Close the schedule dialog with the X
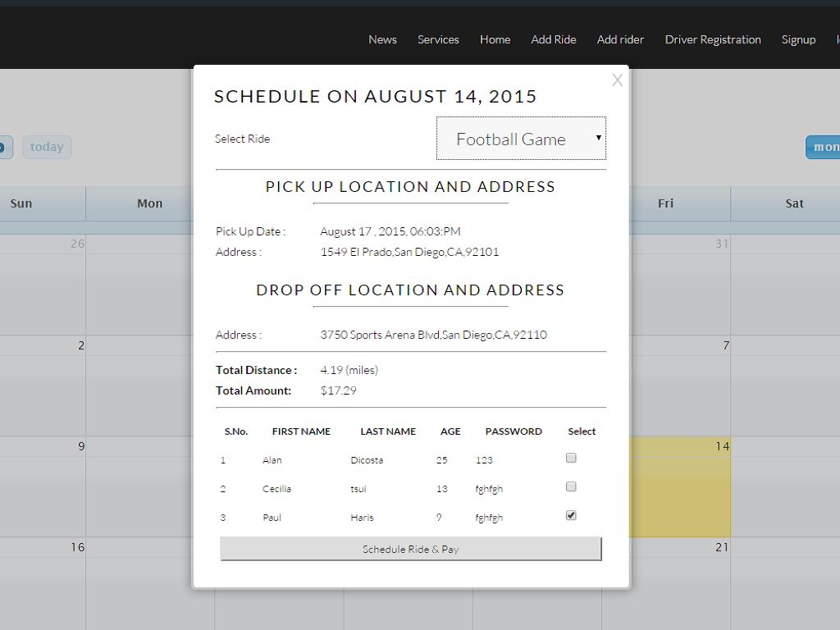840x630 pixels. tap(617, 80)
